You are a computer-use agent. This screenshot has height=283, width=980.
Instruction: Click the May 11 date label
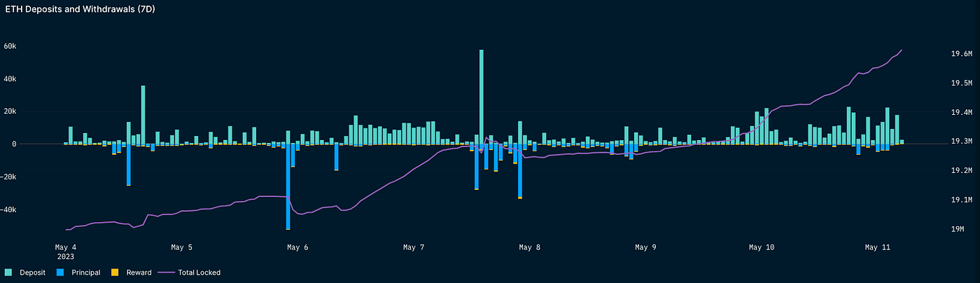(876, 247)
